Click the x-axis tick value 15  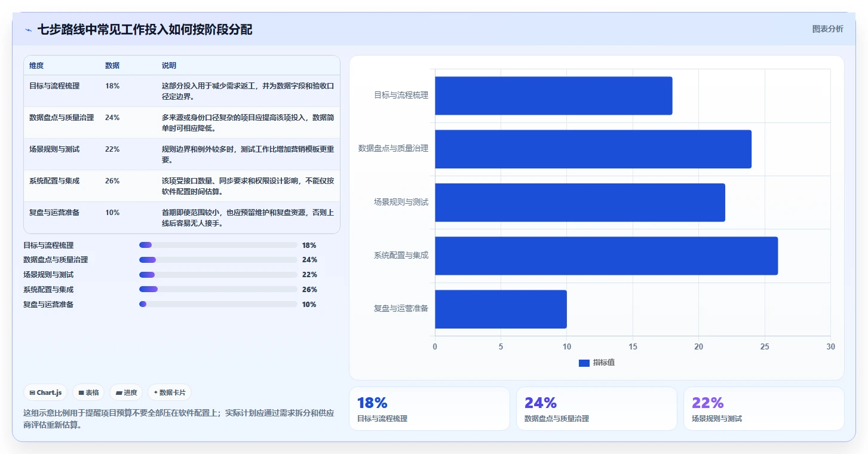coord(633,346)
